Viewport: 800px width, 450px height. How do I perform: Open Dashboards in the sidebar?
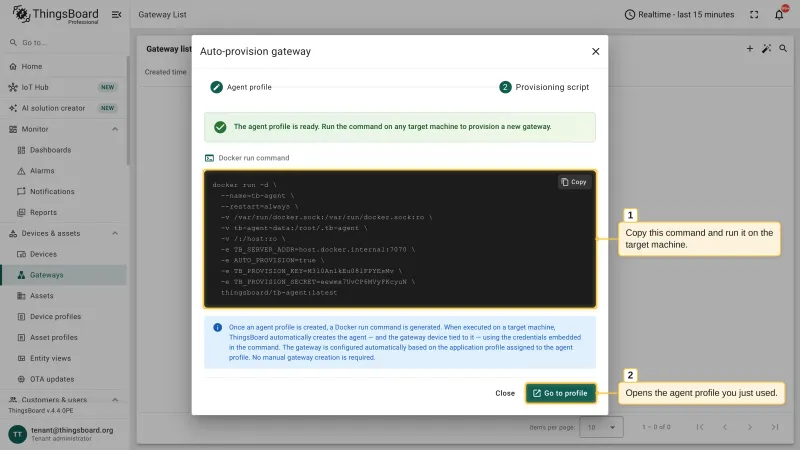point(64,150)
